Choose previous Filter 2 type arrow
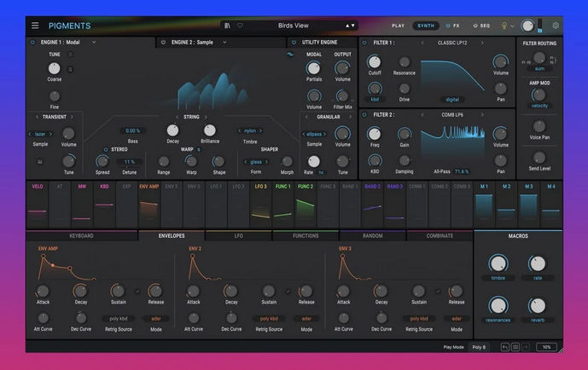Screen dimensions: 588x370 pyautogui.click(x=422, y=114)
